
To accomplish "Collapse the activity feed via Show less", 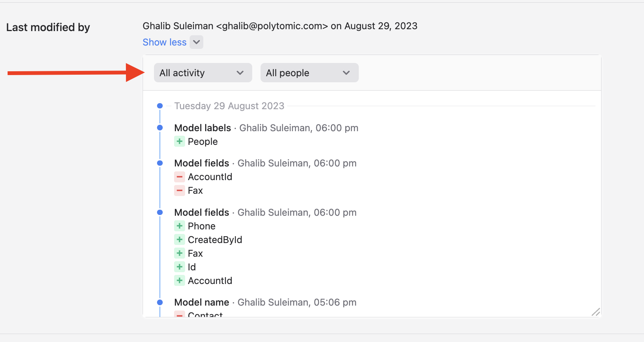I will (164, 42).
